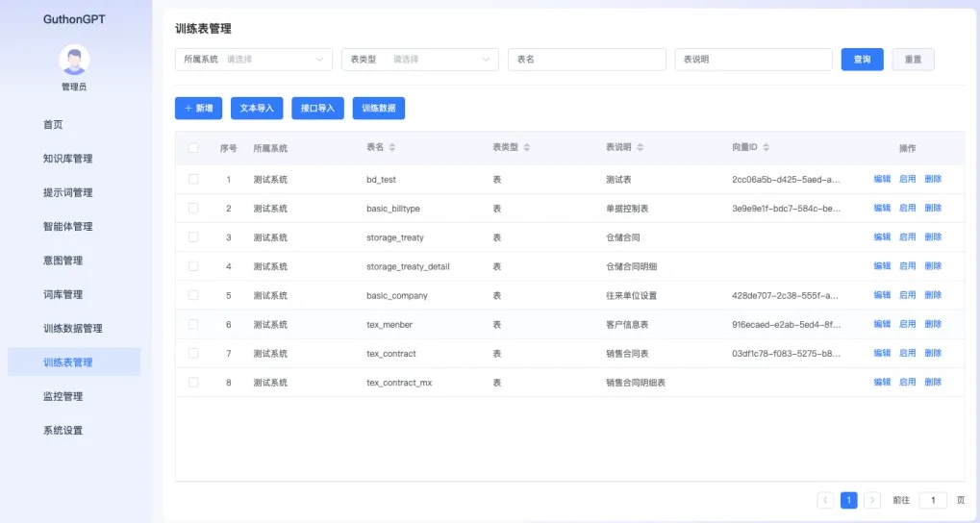Screen dimensions: 980x523
Task: Select the checkbox for tex_contract row
Action: tap(193, 353)
